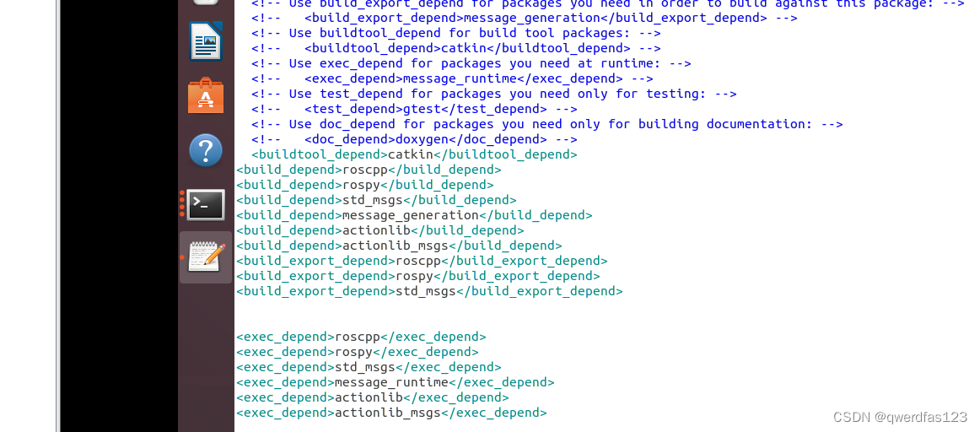This screenshot has height=432, width=980.
Task: Click the exec_depend roscpp line
Action: click(x=361, y=337)
